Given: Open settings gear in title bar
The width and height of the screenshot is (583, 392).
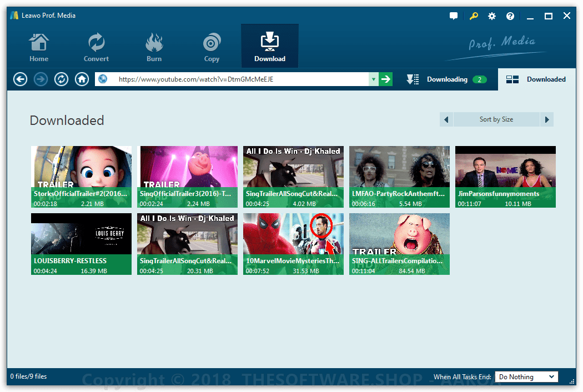Looking at the screenshot, I should click(x=492, y=16).
